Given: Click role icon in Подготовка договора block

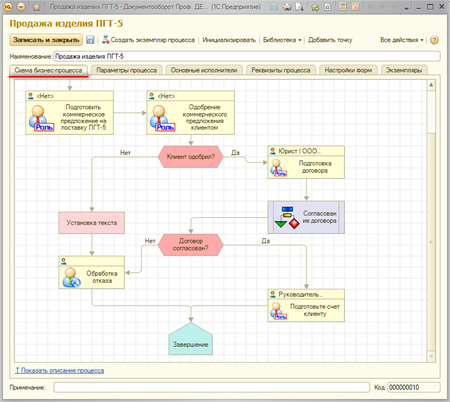Looking at the screenshot, I should [x=278, y=168].
